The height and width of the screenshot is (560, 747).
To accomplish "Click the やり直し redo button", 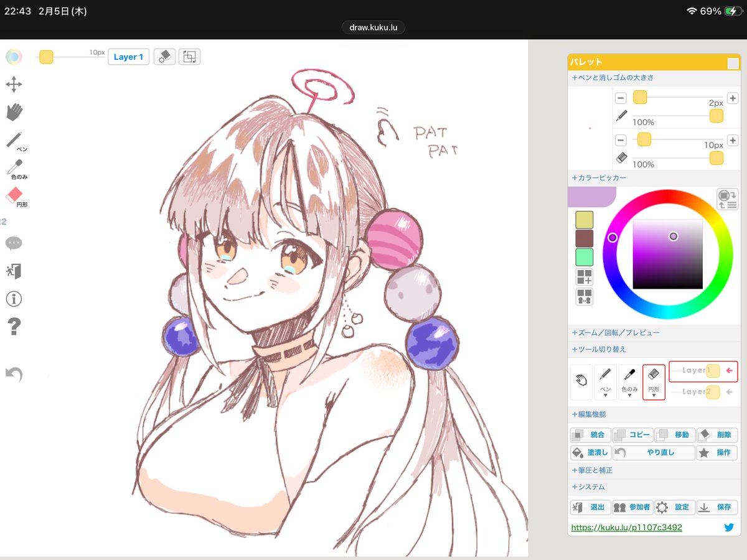I will click(x=654, y=452).
